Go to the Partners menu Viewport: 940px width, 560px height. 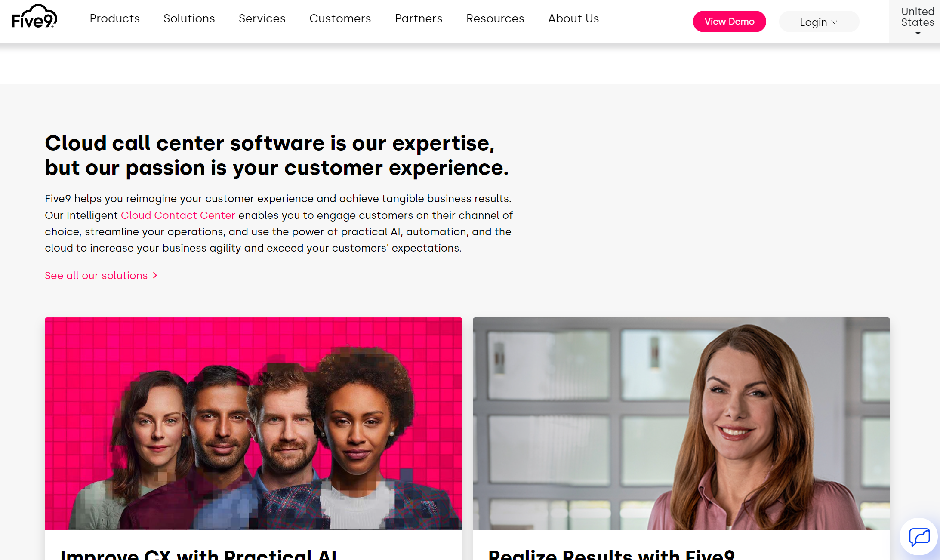click(419, 18)
